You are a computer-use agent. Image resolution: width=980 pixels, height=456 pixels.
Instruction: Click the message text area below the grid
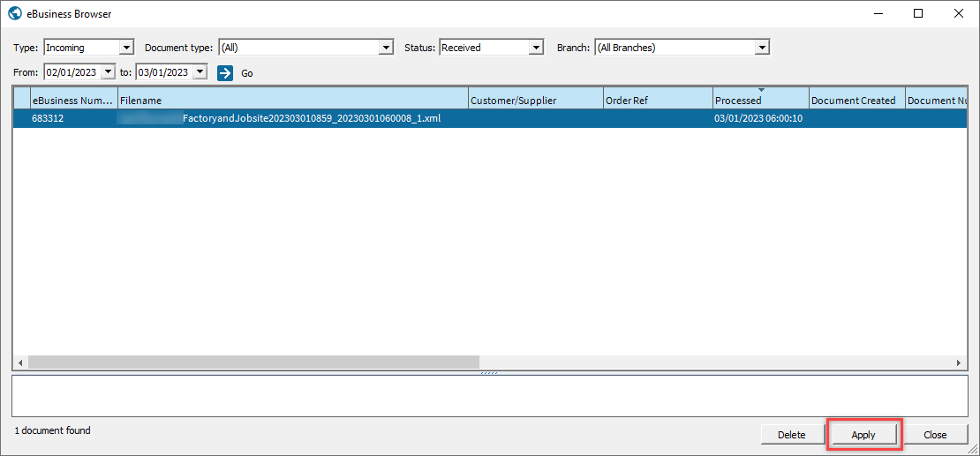489,396
